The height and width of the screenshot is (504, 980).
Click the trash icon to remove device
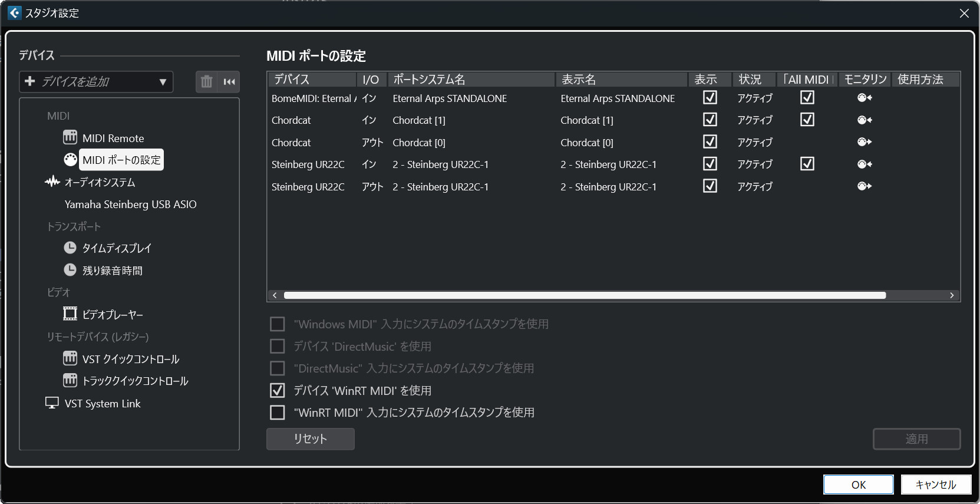pos(206,81)
